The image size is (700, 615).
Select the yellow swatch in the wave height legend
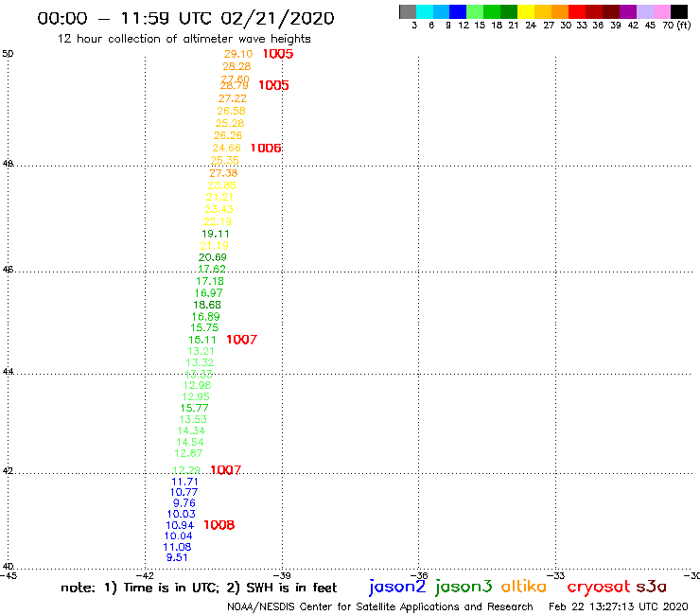[x=526, y=12]
